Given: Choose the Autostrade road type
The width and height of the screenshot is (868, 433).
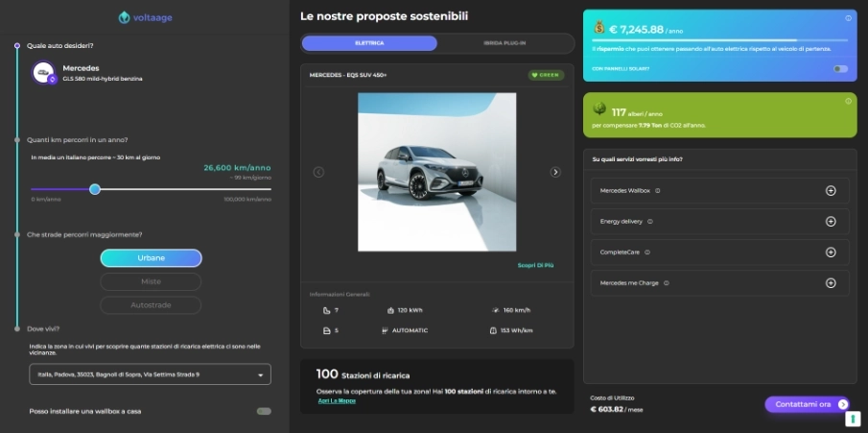Looking at the screenshot, I should [x=151, y=305].
